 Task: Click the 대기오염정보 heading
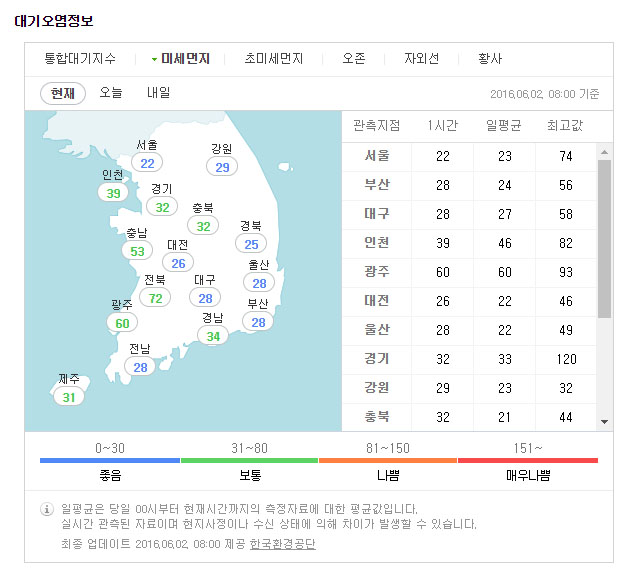pyautogui.click(x=54, y=21)
